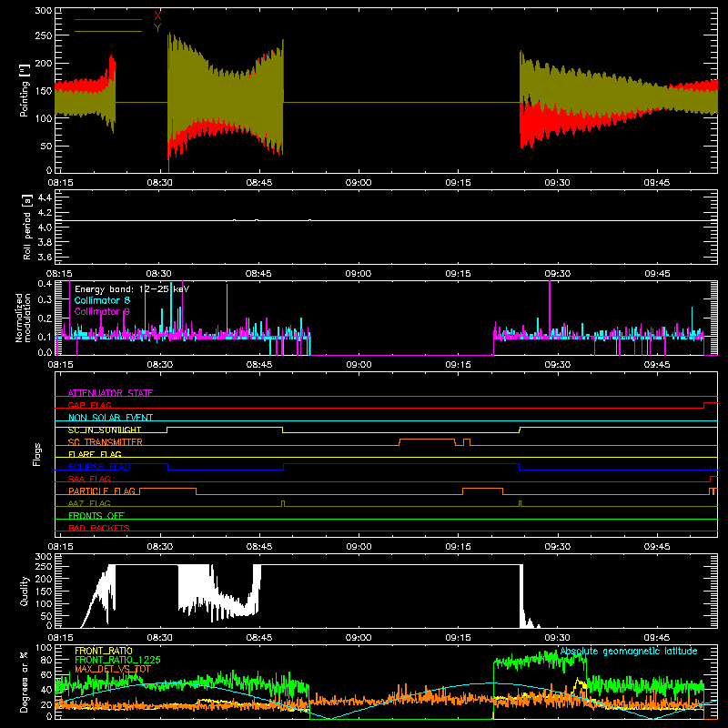Click the 4.4 y-axis value of Roll period plot

[45, 197]
